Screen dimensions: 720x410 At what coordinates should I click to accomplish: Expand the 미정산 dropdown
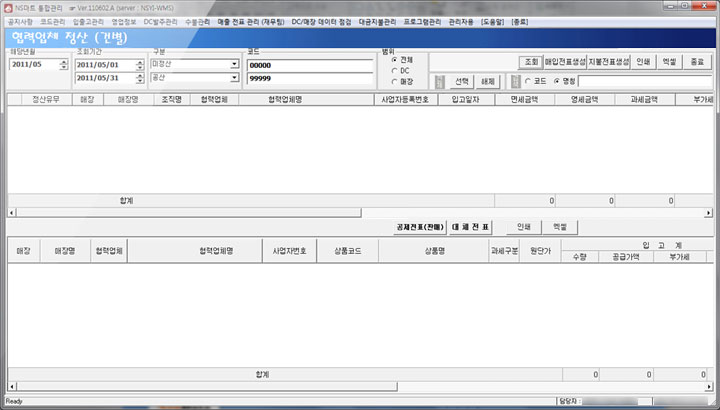235,64
